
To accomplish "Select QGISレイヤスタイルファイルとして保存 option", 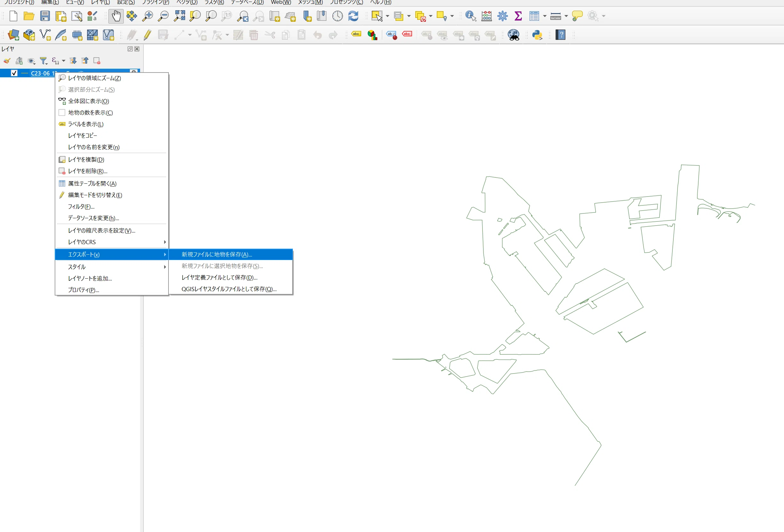I will pos(231,289).
